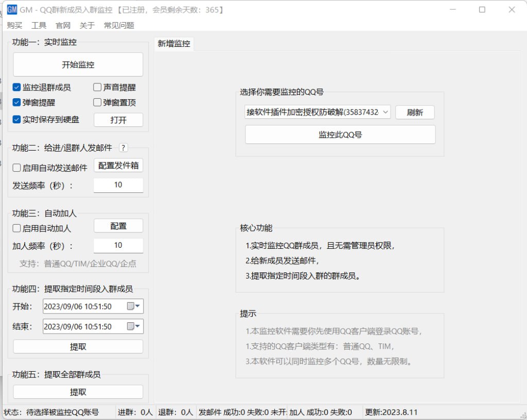The image size is (527, 420).
Task: Uncheck 监控退群成员 option
Action: (x=16, y=87)
